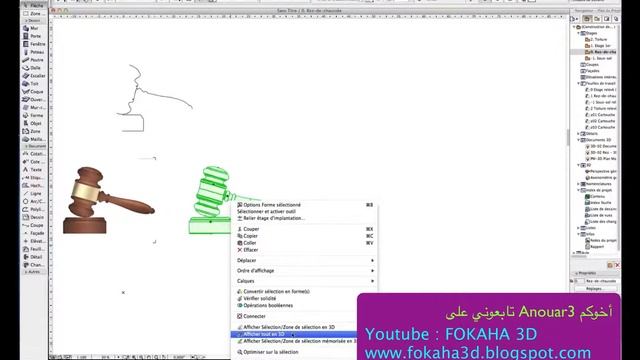The height and width of the screenshot is (360, 640).
Task: Select the Fenêtre window tool
Action: pos(34,44)
